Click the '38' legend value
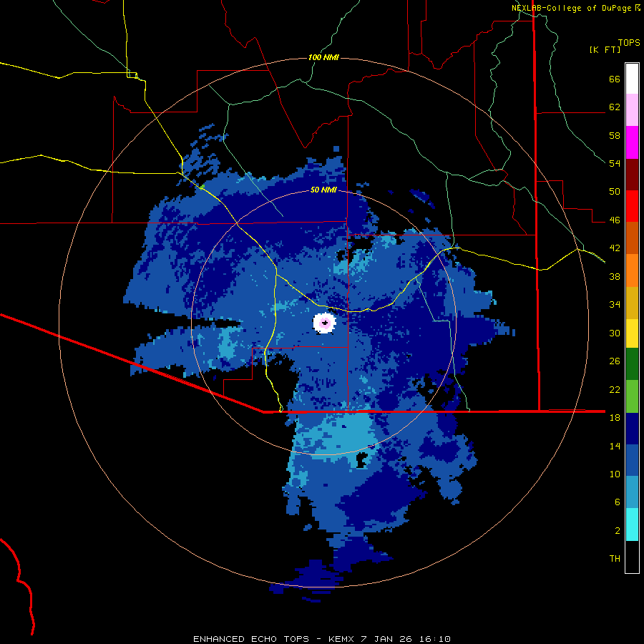Screen dimensions: 644x644 point(615,276)
